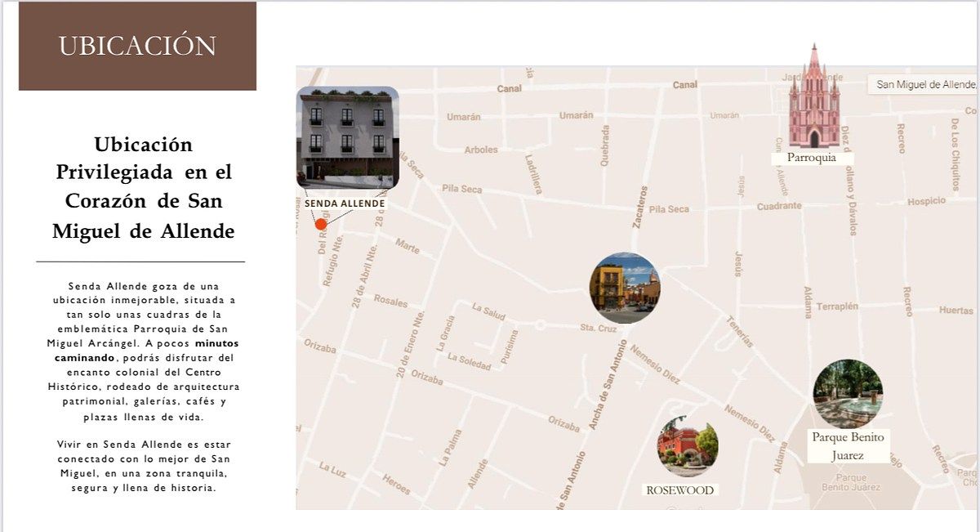Click the Huertas street label

pyautogui.click(x=955, y=311)
